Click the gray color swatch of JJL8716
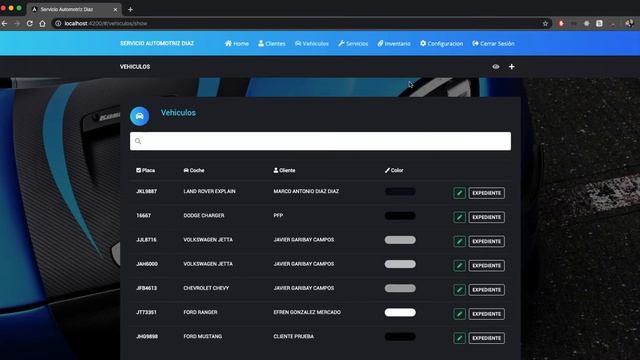640x360 pixels. point(400,240)
